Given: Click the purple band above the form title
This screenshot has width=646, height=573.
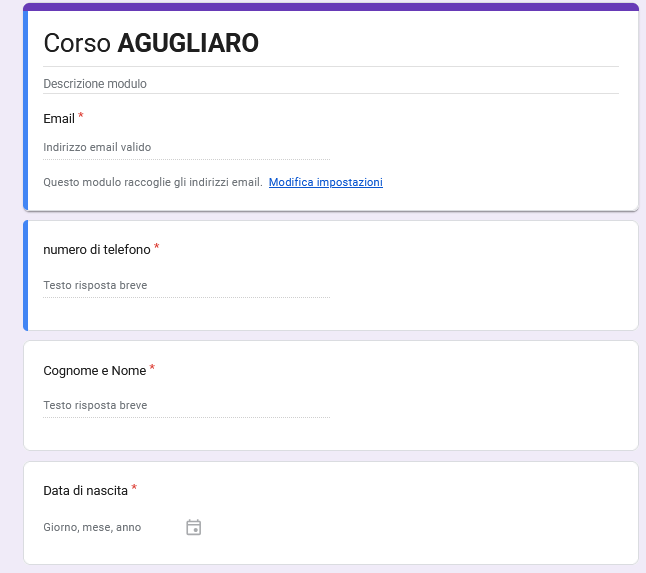Looking at the screenshot, I should 330,7.
